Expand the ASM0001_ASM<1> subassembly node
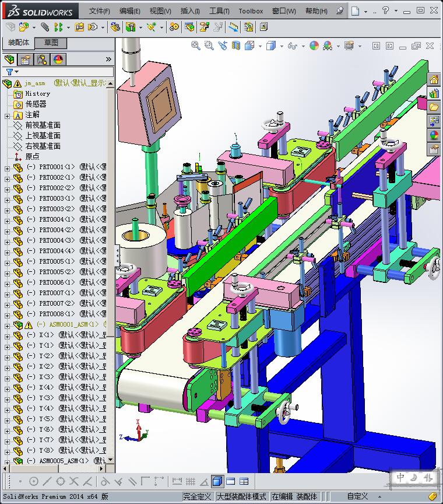 [x=7, y=326]
